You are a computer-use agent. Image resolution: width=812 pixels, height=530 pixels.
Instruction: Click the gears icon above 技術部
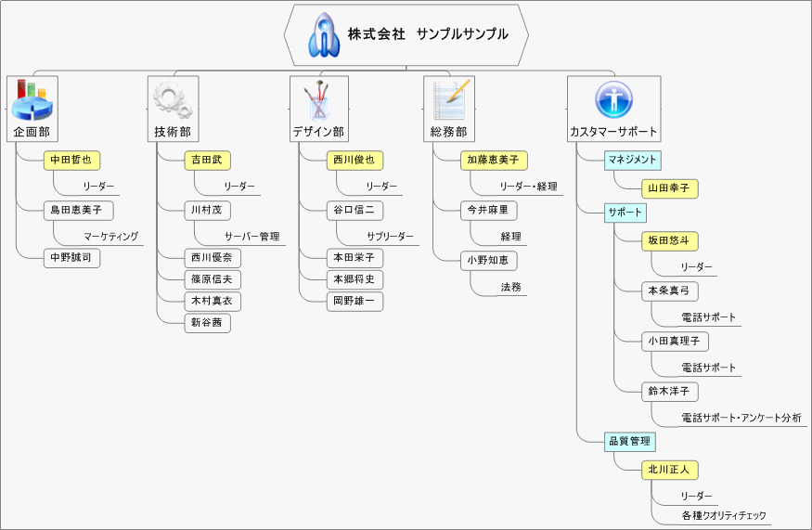pos(173,99)
